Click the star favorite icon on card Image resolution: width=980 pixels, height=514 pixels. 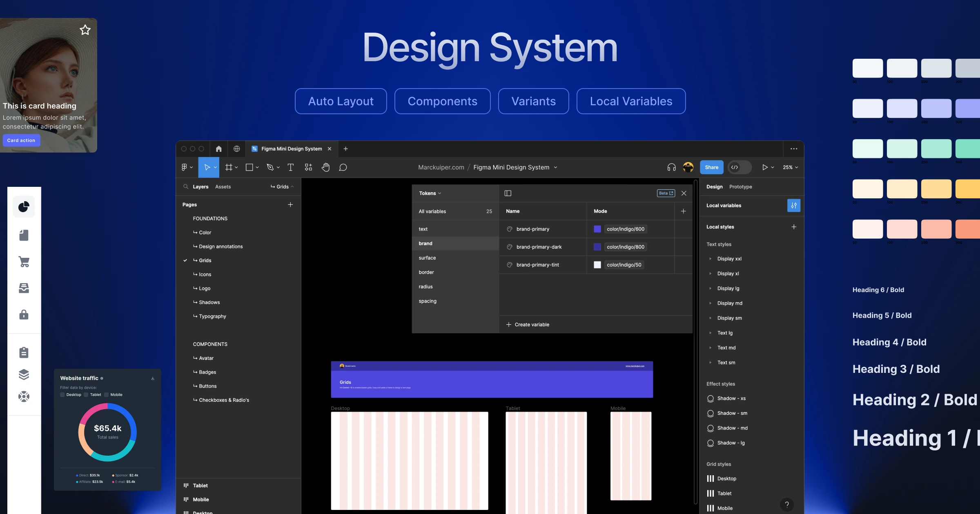85,30
